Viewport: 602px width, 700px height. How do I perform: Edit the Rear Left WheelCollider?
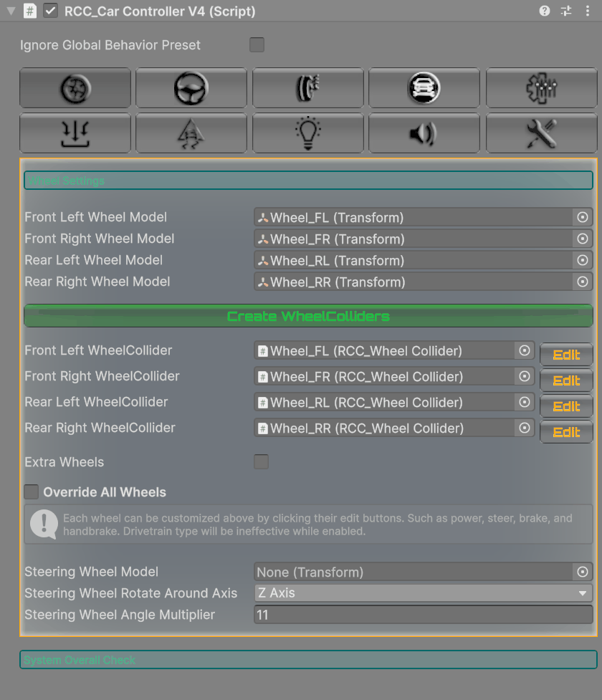click(566, 407)
